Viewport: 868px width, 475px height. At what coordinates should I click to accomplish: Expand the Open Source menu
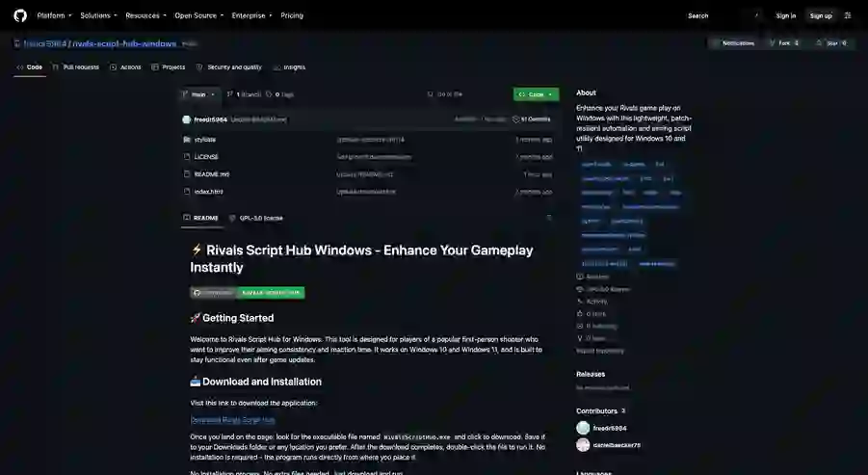(198, 15)
